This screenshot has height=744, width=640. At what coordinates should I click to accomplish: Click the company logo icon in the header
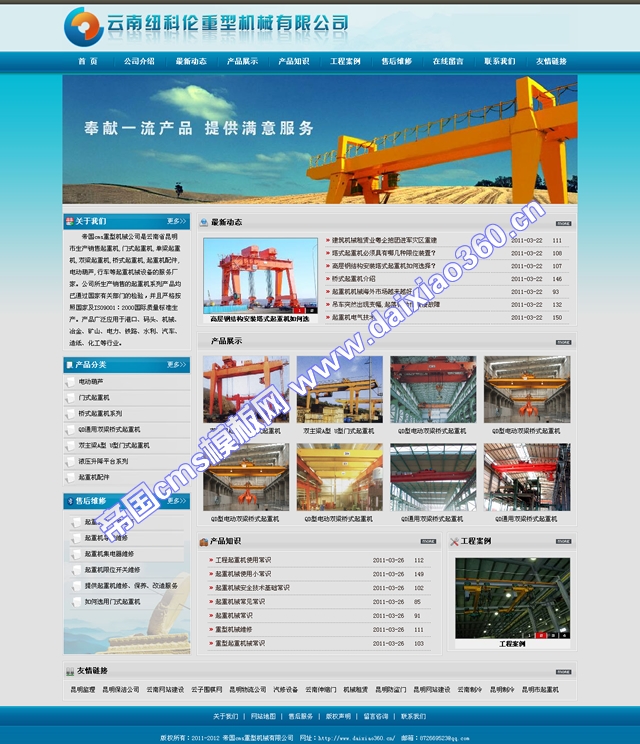pyautogui.click(x=81, y=23)
